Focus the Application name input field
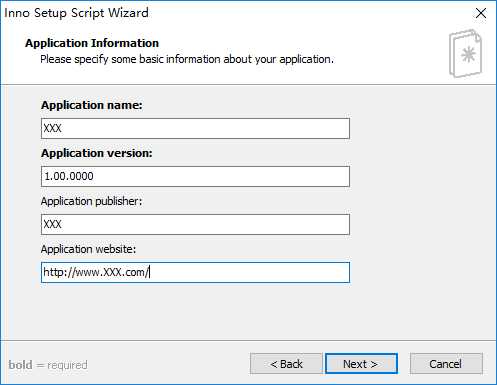497x385 pixels. pyautogui.click(x=195, y=128)
